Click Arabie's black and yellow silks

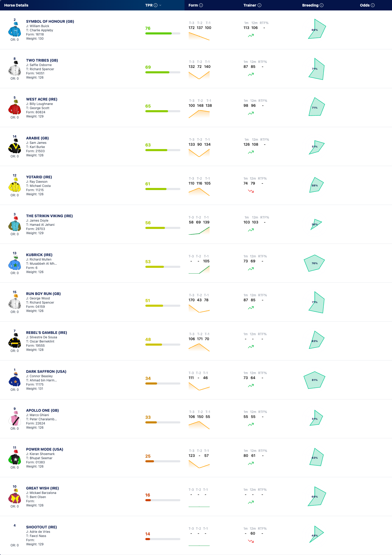pyautogui.click(x=15, y=146)
